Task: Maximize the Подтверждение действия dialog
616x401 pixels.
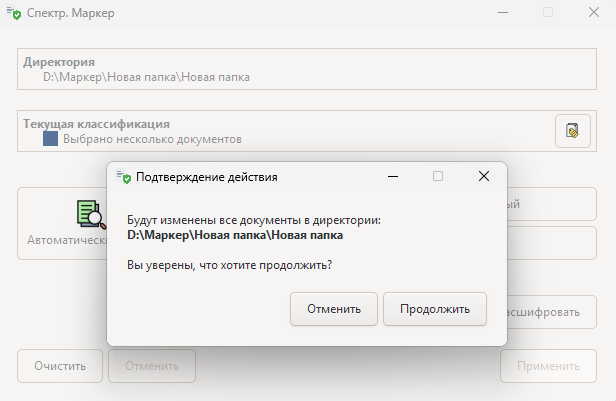Action: click(x=438, y=176)
